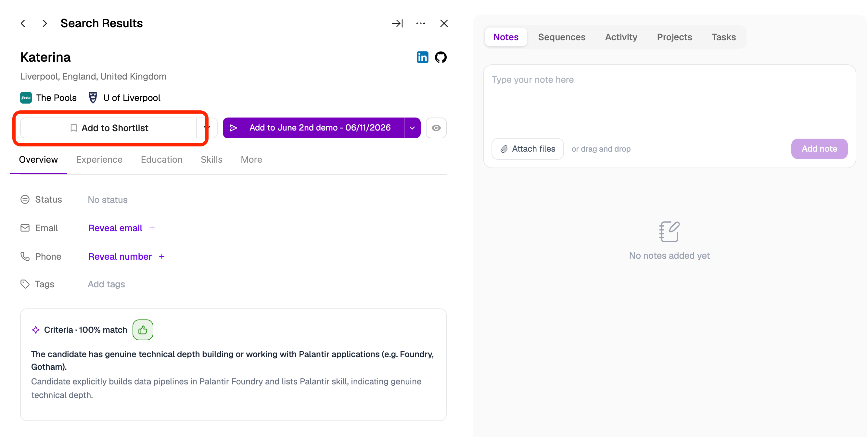Add tags to the candidate
Image resolution: width=868 pixels, height=437 pixels.
point(106,284)
